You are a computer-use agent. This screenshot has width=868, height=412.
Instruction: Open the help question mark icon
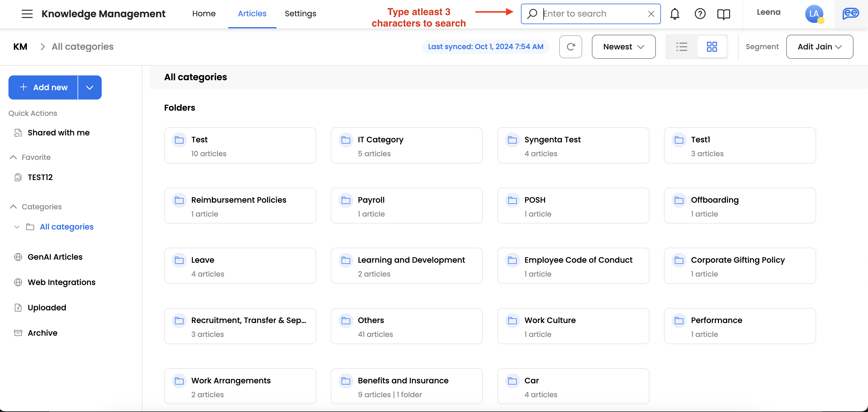pyautogui.click(x=700, y=14)
